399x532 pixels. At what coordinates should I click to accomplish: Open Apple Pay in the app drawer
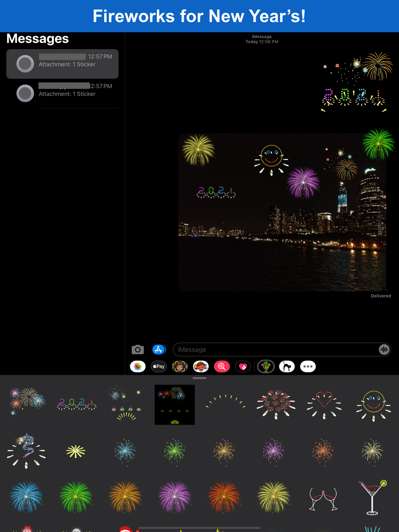159,366
